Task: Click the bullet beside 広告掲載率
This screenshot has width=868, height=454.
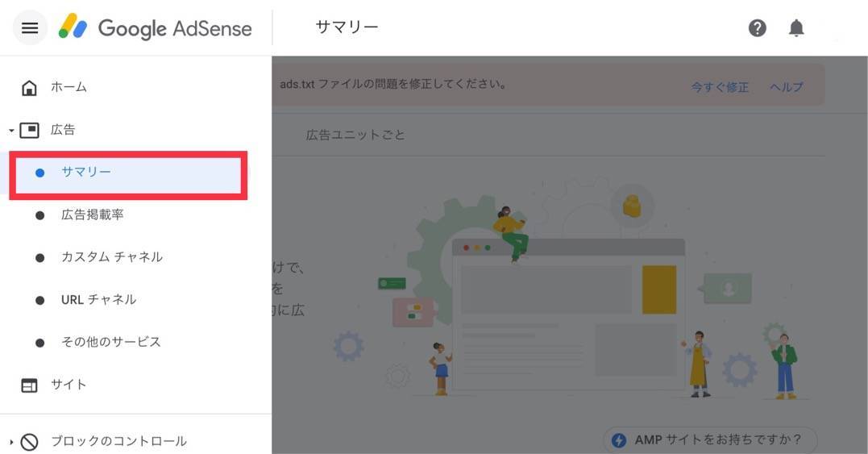Action: pyautogui.click(x=39, y=215)
